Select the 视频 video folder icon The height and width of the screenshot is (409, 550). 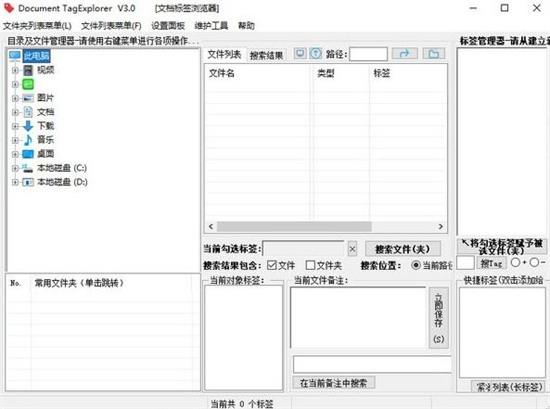[28, 70]
